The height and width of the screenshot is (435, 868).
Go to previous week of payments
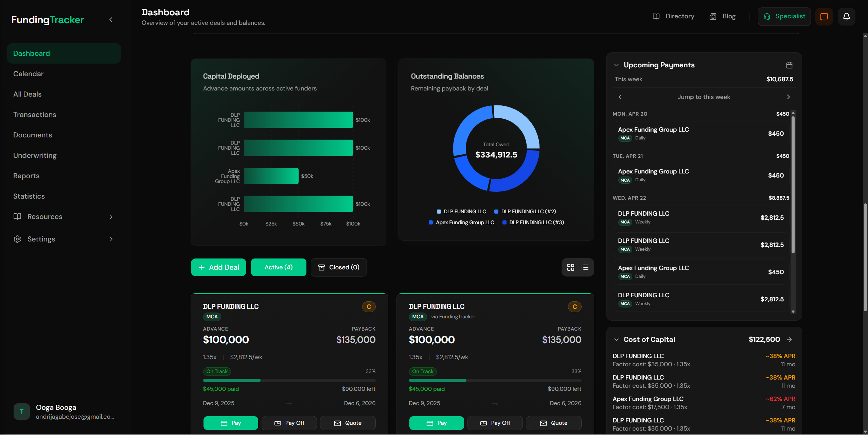point(620,97)
